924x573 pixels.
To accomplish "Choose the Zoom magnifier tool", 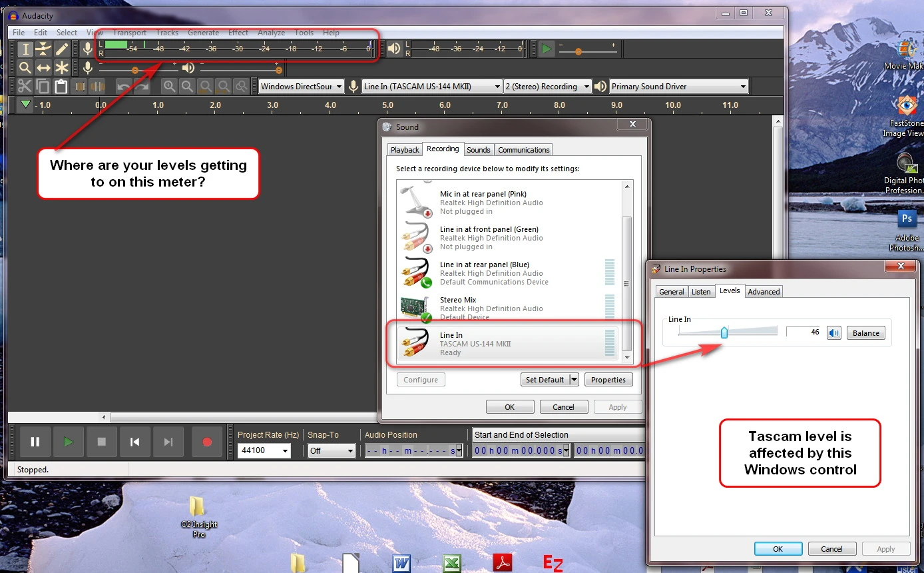I will coord(25,67).
